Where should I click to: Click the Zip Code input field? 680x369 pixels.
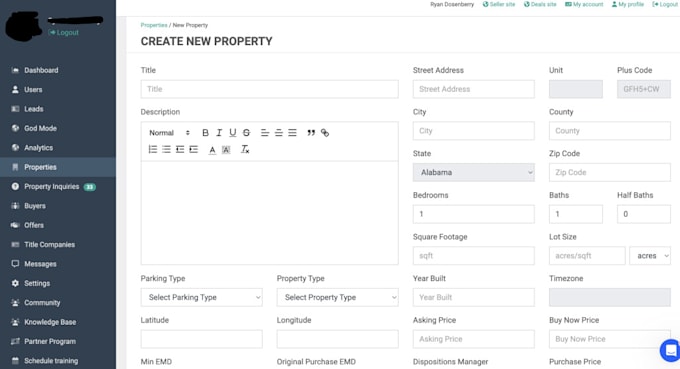[x=610, y=172]
